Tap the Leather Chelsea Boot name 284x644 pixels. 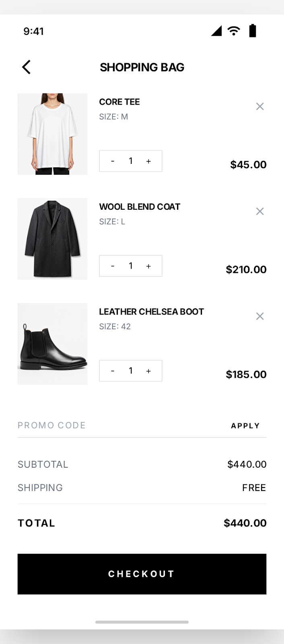tap(151, 312)
